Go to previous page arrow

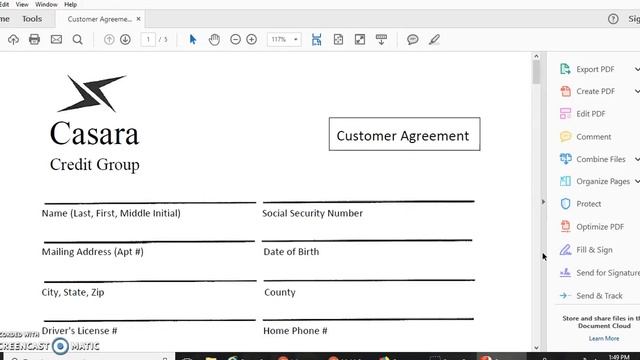(x=109, y=40)
